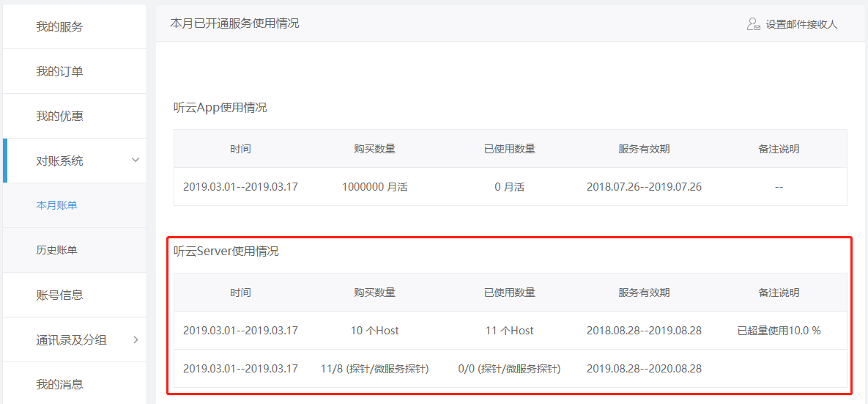Open 设置邮件接收人 link
The height and width of the screenshot is (404, 868).
coord(801,24)
